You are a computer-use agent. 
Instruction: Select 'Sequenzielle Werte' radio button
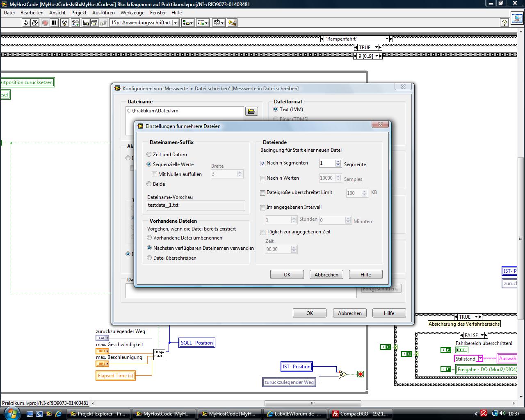pos(149,164)
